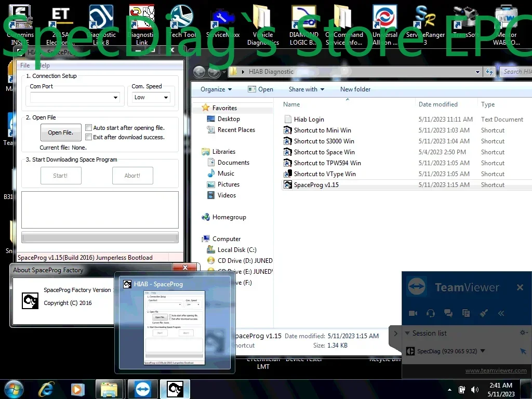The width and height of the screenshot is (532, 399).
Task: Click TeamViewer headset audio icon
Action: point(431,313)
